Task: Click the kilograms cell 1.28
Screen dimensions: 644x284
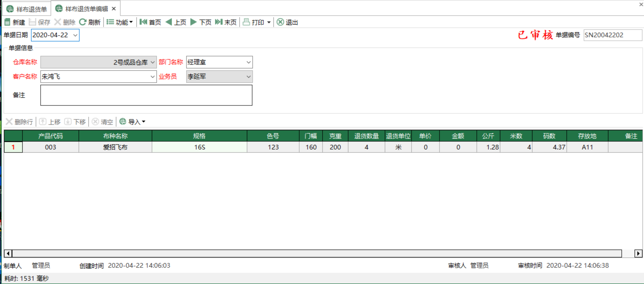Action: click(x=488, y=147)
